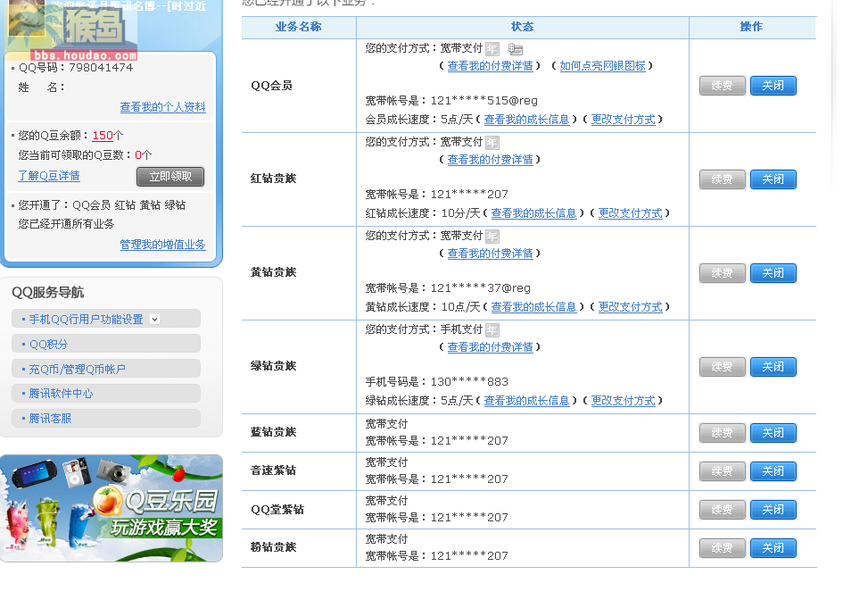
Task: Open 查看我的个人资料 link
Action: (162, 107)
